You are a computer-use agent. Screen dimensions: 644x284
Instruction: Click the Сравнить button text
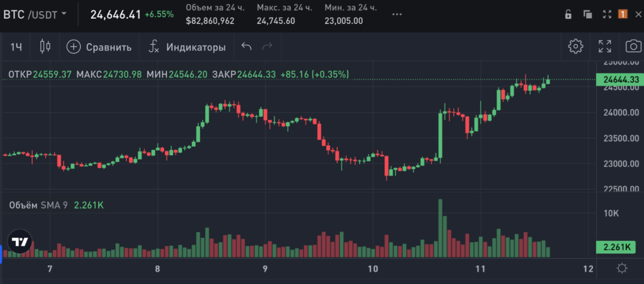click(109, 47)
